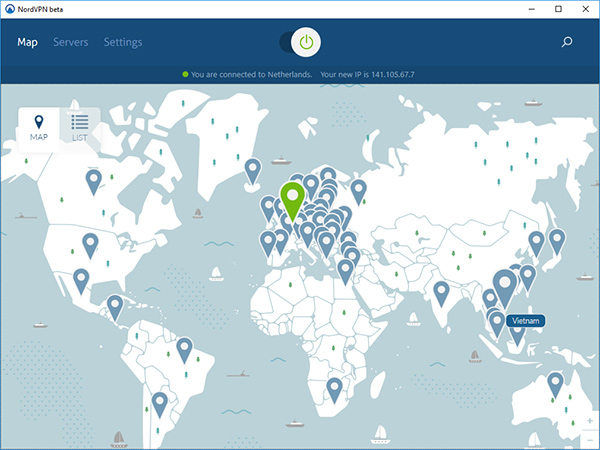Select the Ireland server pin

coord(268,209)
